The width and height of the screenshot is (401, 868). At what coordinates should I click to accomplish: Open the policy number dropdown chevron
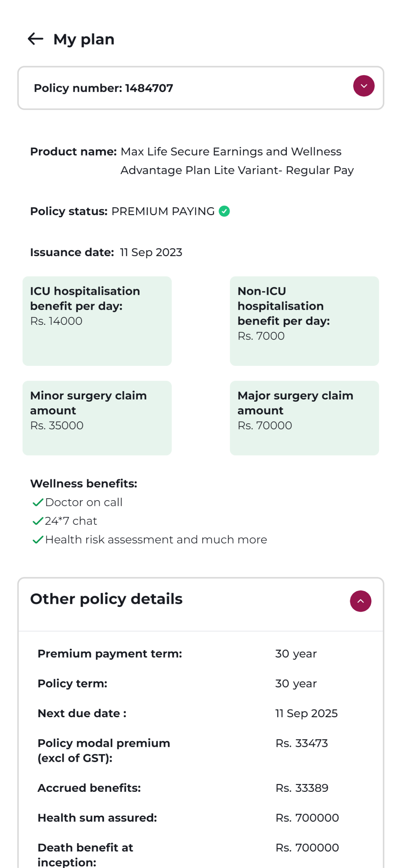[364, 86]
